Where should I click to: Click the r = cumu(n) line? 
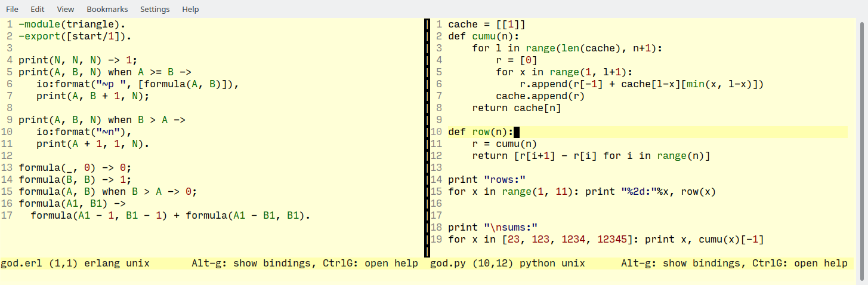pyautogui.click(x=505, y=144)
